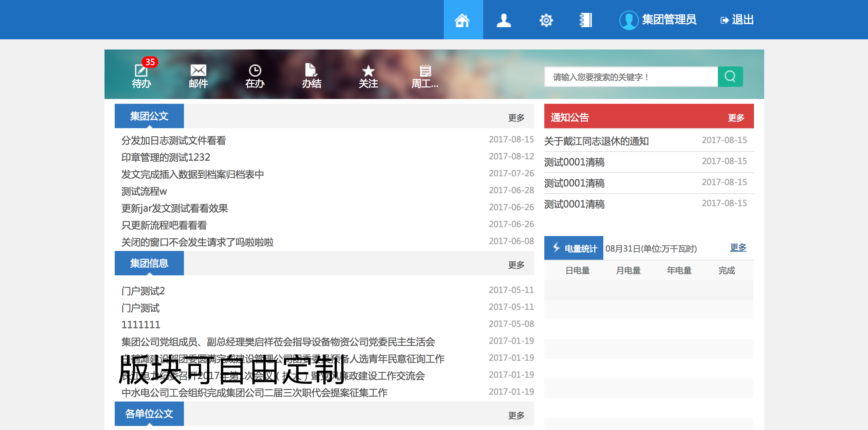Click the address book notebook icon
Image resolution: width=868 pixels, height=430 pixels.
tap(586, 20)
